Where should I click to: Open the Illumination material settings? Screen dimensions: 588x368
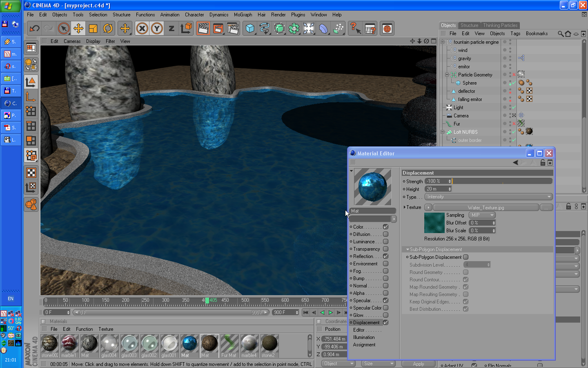pyautogui.click(x=363, y=337)
